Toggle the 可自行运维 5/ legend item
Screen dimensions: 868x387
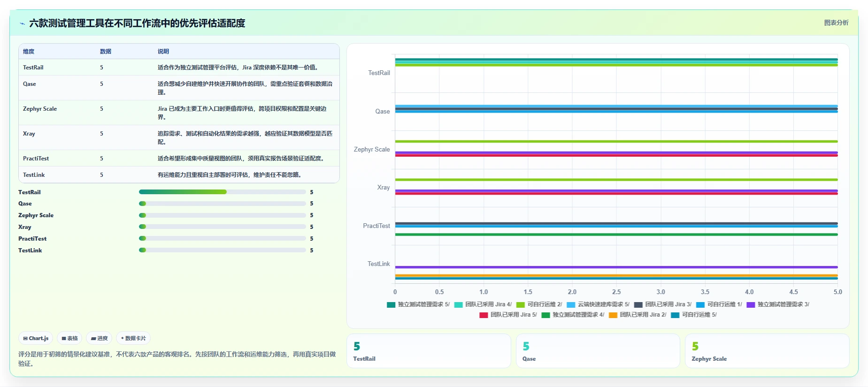tap(694, 315)
